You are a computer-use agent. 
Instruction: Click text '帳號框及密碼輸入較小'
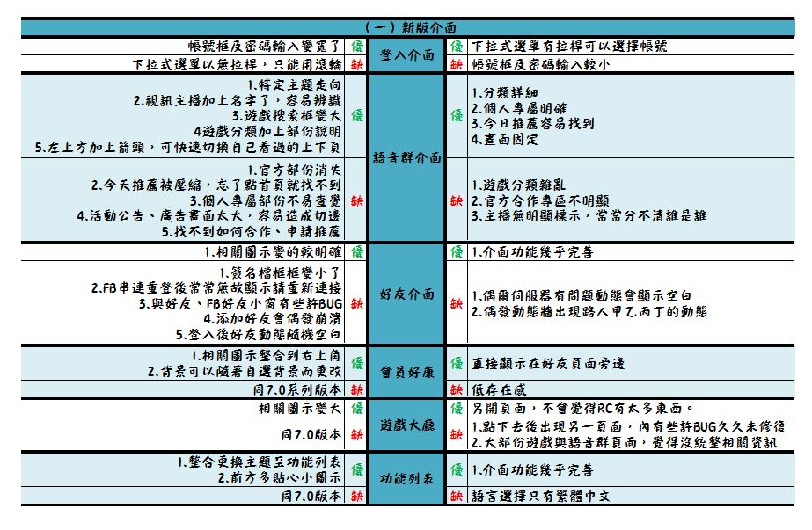click(540, 65)
